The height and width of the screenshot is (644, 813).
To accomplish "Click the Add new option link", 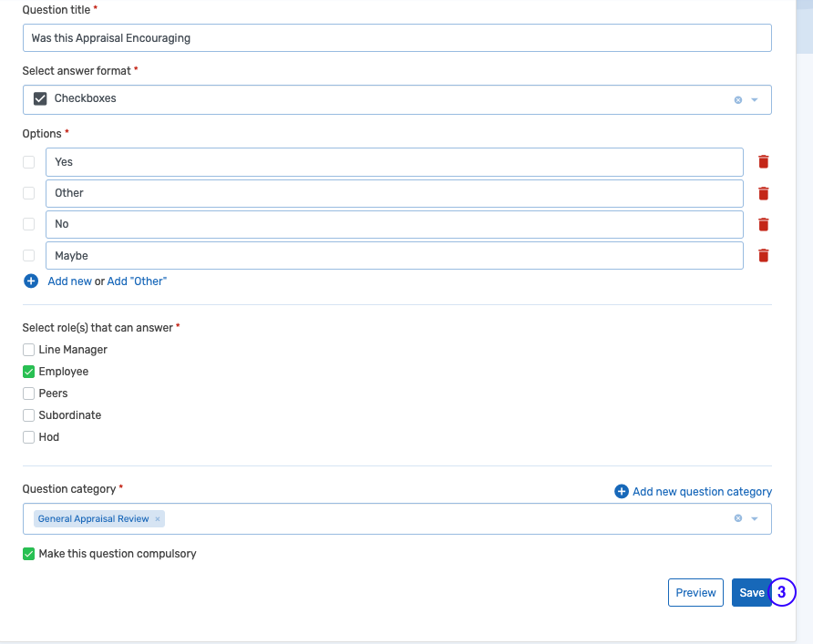I will coord(69,281).
